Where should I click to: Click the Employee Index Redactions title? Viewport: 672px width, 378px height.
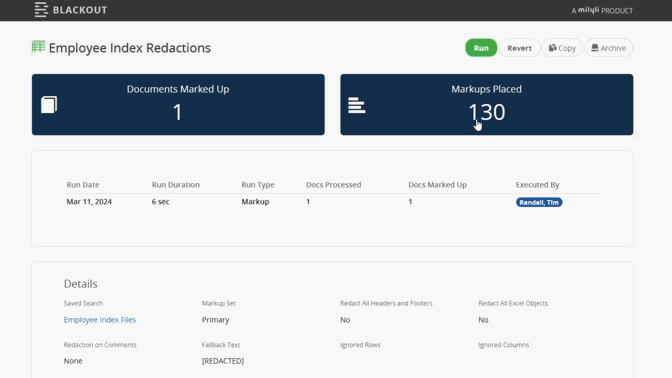[x=130, y=48]
